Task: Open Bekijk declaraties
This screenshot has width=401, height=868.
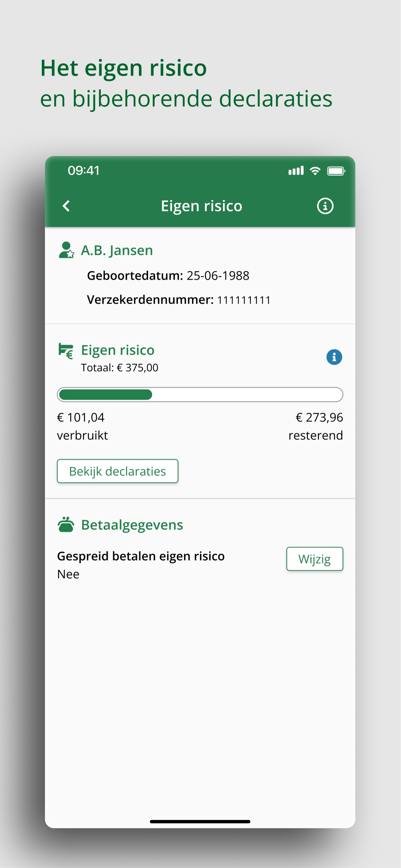Action: click(117, 471)
